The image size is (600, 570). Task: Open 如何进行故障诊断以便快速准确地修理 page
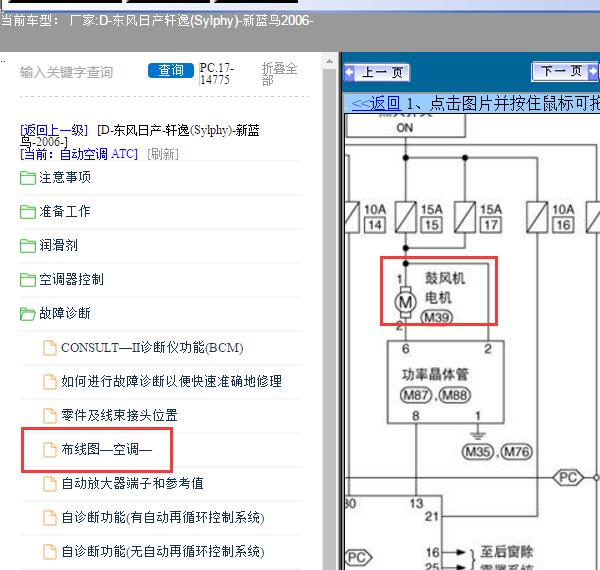[x=171, y=381]
